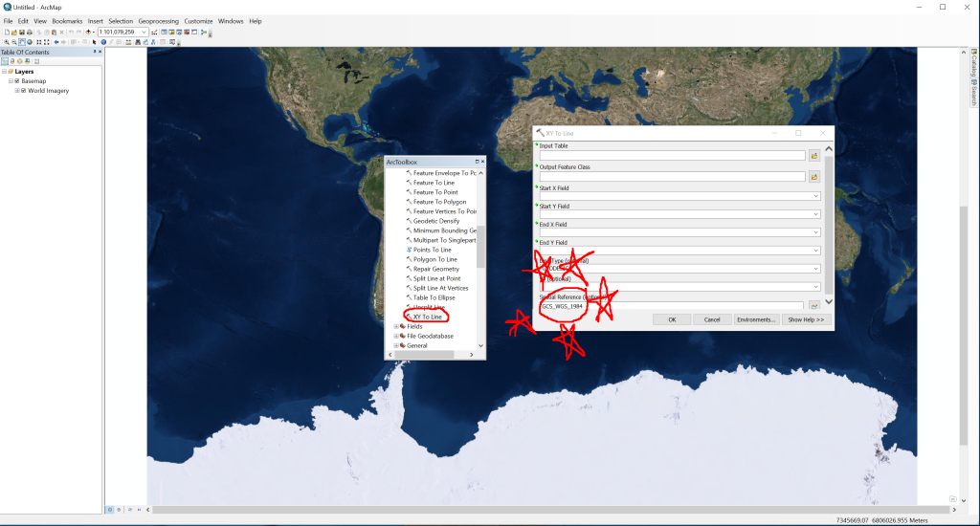The image size is (980, 526).
Task: Select the Zoom In tool
Action: [x=7, y=42]
